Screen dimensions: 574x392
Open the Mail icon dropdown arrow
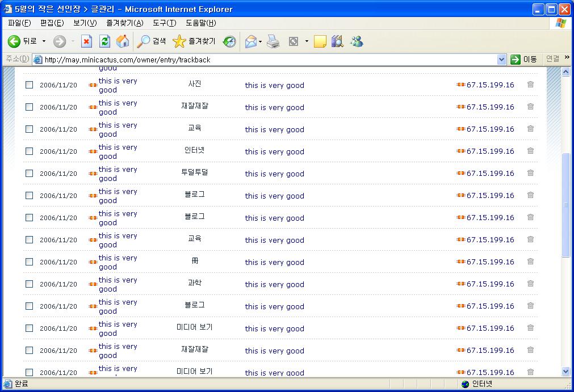coord(260,41)
